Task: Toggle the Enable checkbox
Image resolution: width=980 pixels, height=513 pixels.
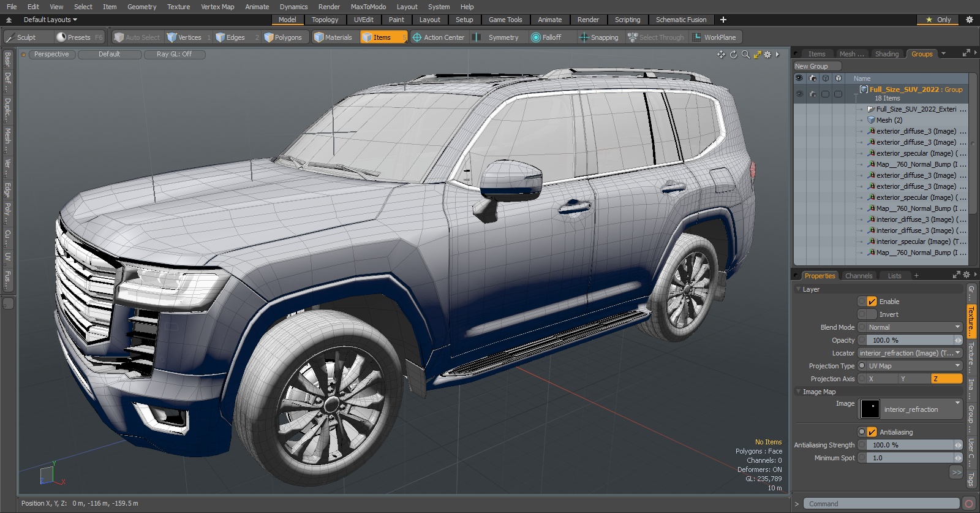Action: pyautogui.click(x=872, y=302)
